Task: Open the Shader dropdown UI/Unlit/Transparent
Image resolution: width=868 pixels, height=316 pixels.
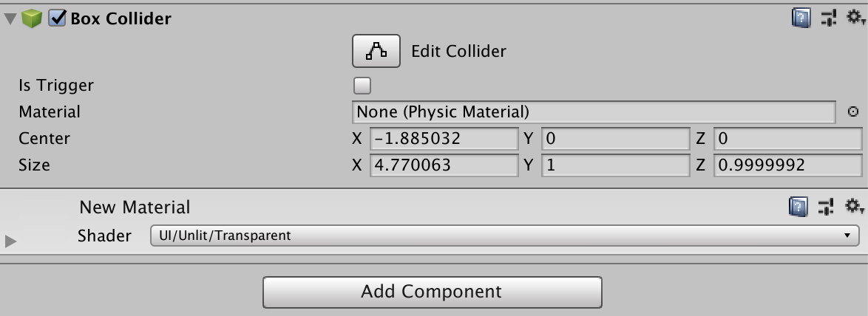Action: (x=504, y=236)
